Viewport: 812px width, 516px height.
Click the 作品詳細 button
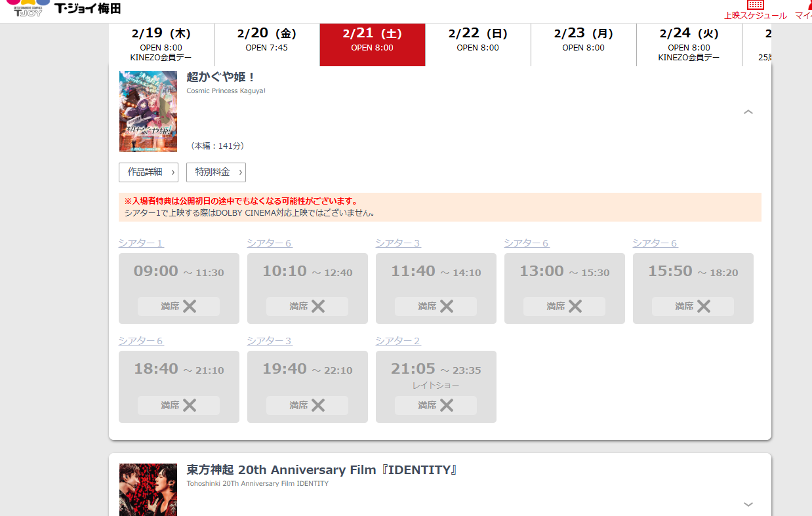pyautogui.click(x=148, y=172)
